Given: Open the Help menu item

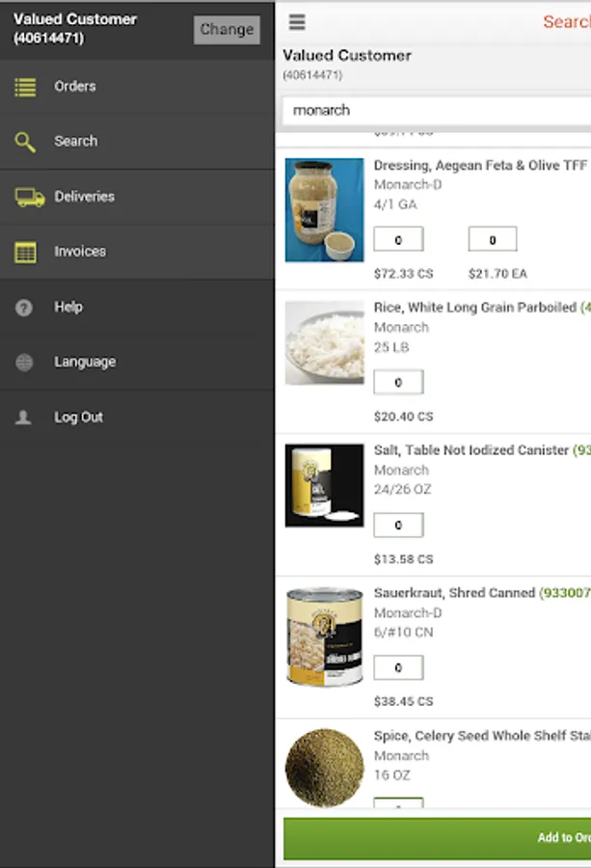Looking at the screenshot, I should (137, 308).
